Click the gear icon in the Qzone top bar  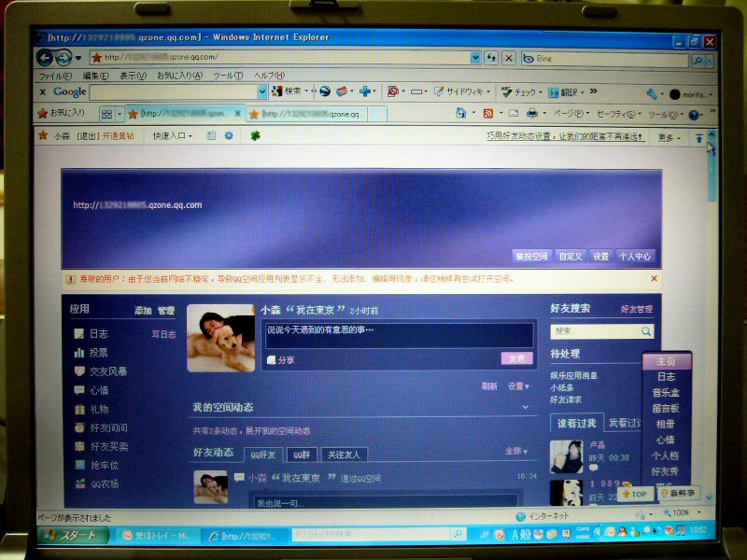coord(229,135)
